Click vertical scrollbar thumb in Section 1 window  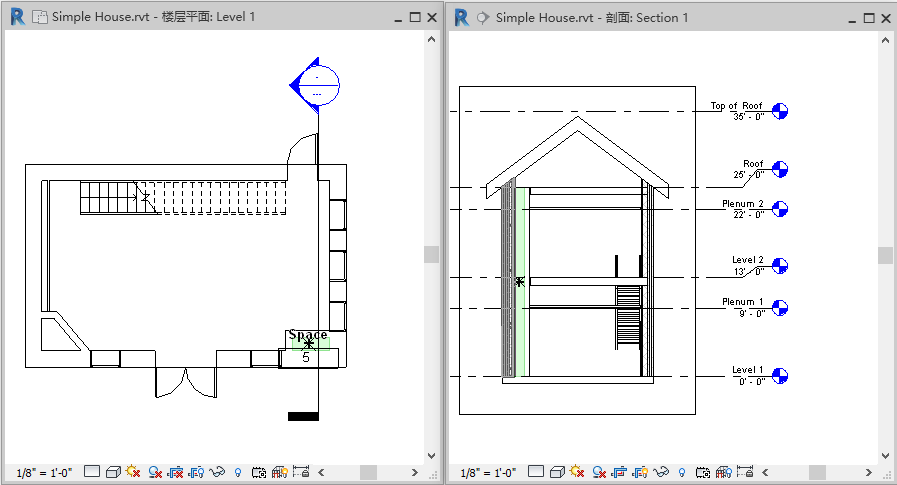886,255
